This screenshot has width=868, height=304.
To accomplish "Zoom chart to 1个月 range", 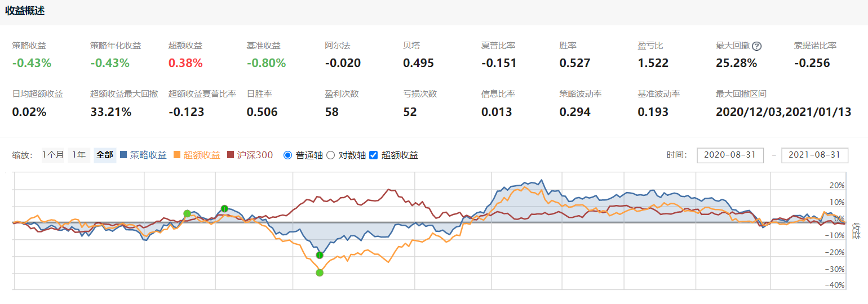I will pyautogui.click(x=53, y=155).
